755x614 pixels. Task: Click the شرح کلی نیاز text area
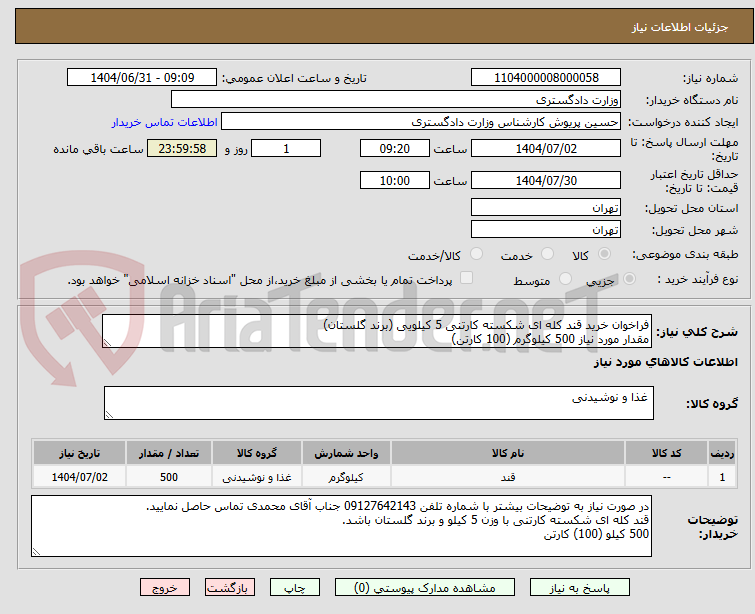pos(377,331)
